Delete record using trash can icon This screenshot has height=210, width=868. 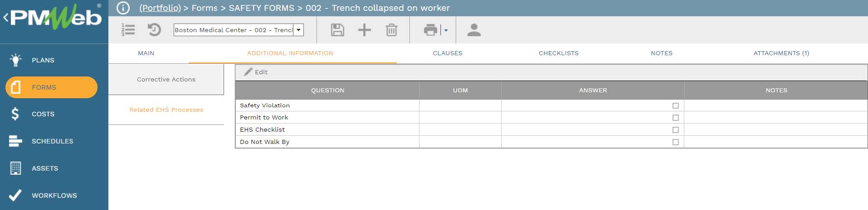[x=391, y=30]
